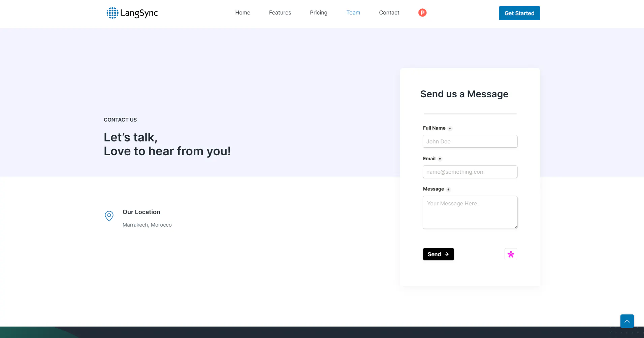This screenshot has width=644, height=338.
Task: Click the 'Love to hear from you!' headline
Action: coord(167,151)
